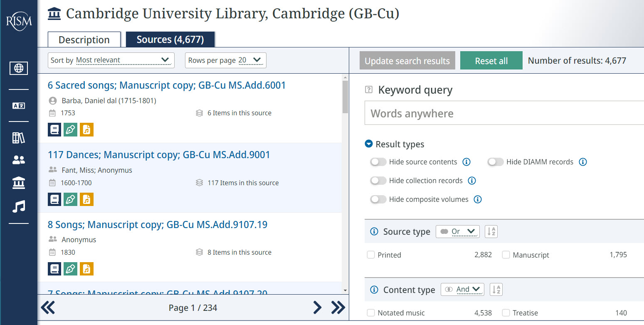The width and height of the screenshot is (644, 325).
Task: Click info icon next to Hide DIAMM records
Action: point(583,162)
